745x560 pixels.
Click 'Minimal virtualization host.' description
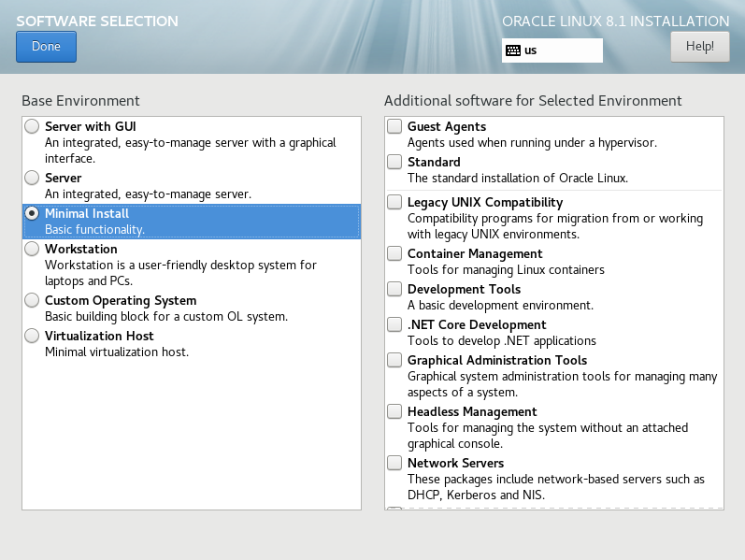point(117,352)
